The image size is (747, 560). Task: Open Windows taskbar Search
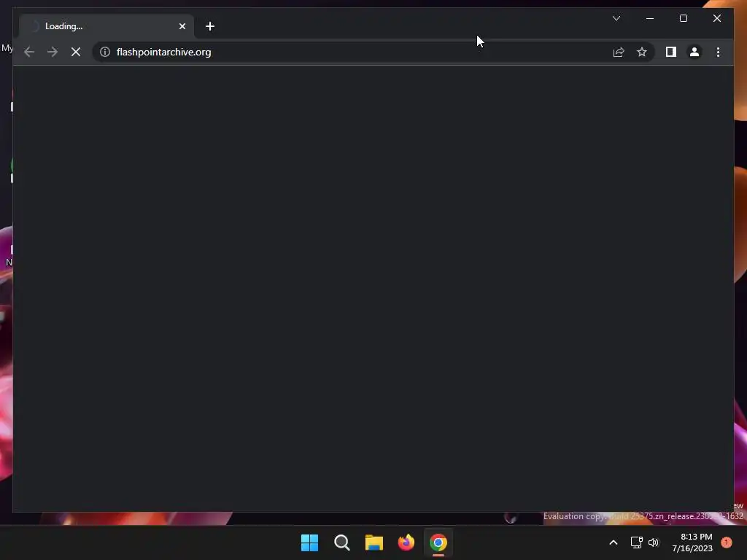click(x=341, y=542)
